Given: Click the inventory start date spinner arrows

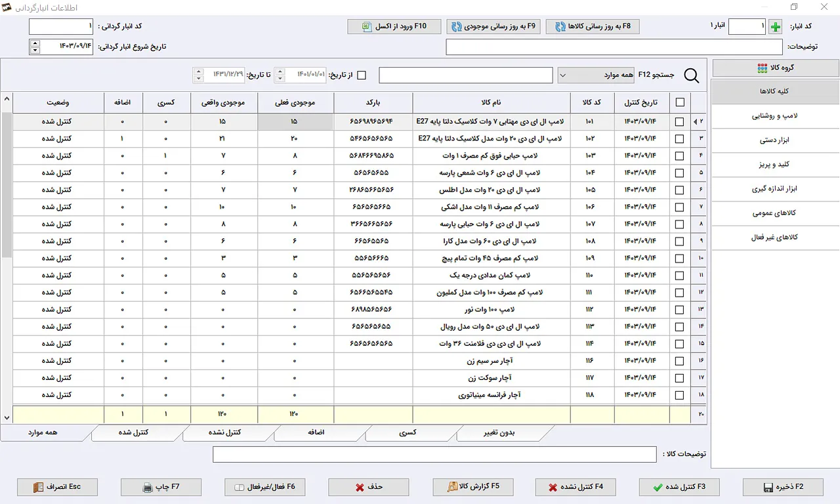Looking at the screenshot, I should pos(35,47).
